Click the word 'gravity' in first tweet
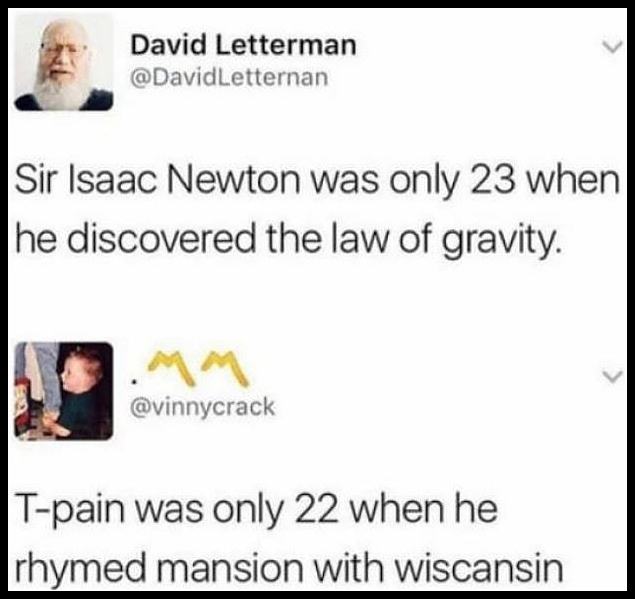Screen dimensions: 635x599 click(499, 241)
